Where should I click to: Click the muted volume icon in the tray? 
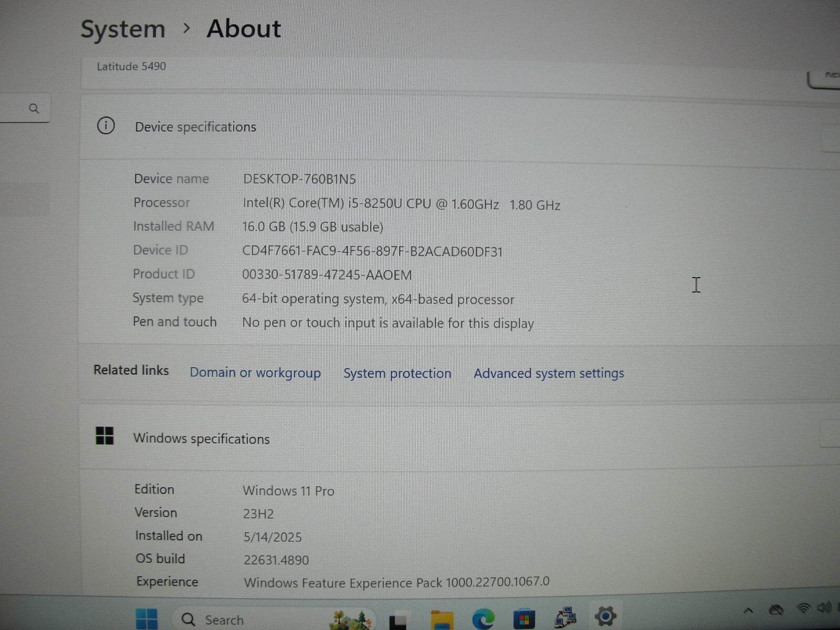827,610
